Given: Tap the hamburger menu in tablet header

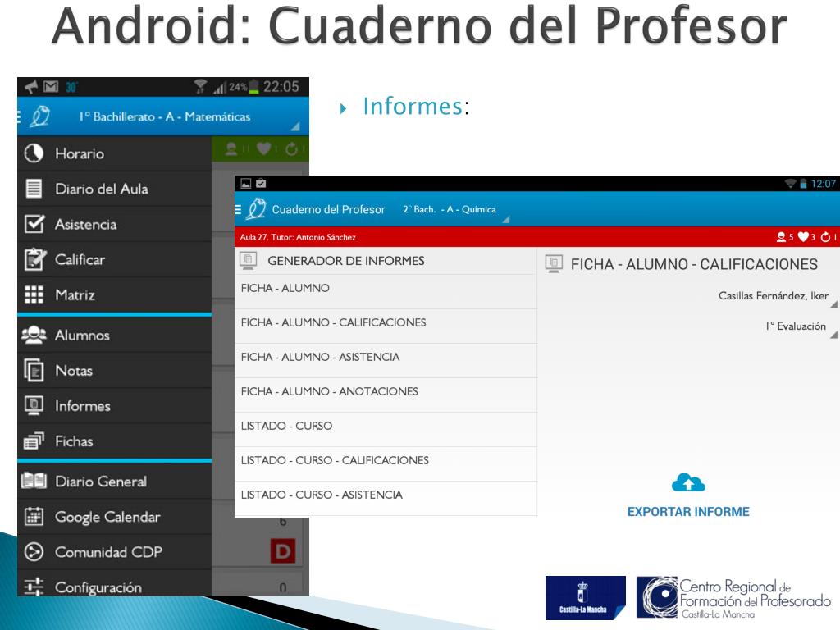Looking at the screenshot, I should pyautogui.click(x=238, y=209).
